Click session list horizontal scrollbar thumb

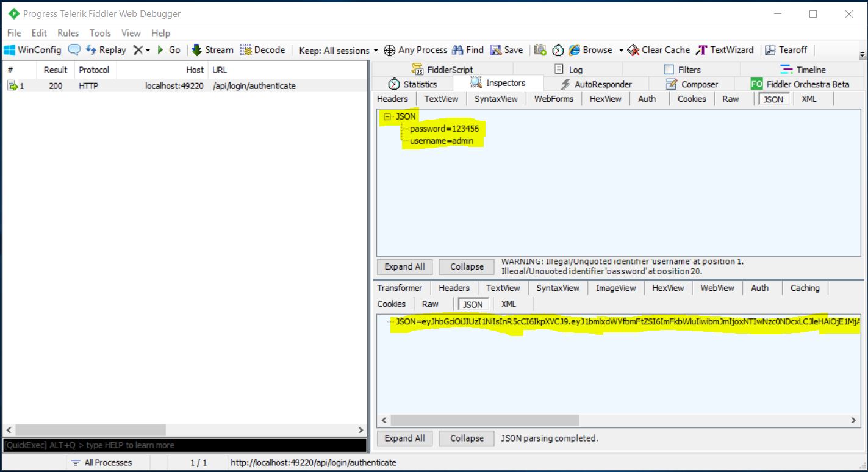pyautogui.click(x=90, y=430)
